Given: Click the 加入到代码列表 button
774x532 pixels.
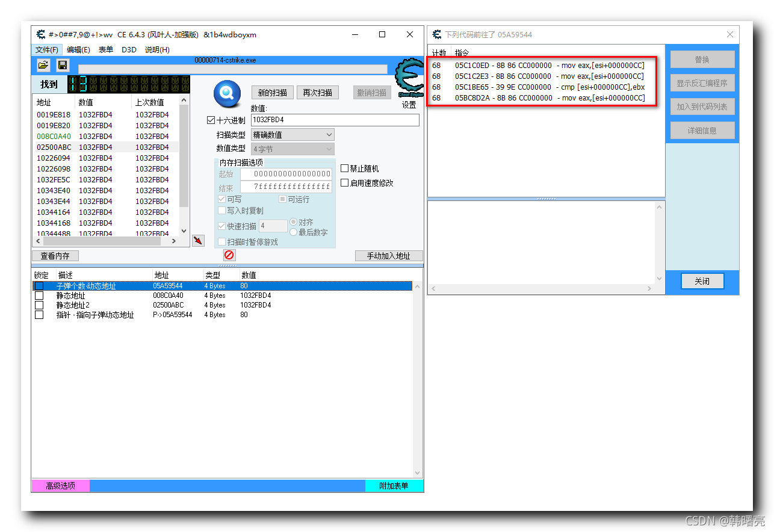Looking at the screenshot, I should click(x=702, y=107).
